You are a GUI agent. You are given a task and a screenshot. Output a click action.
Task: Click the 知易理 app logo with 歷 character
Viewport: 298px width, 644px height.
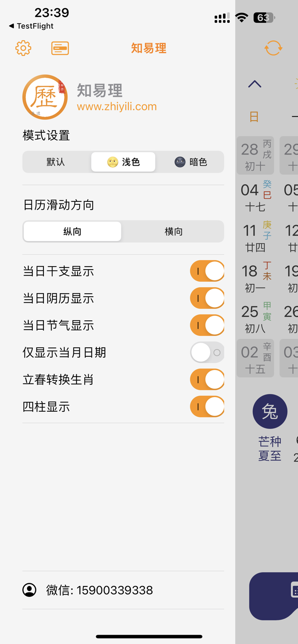point(45,97)
